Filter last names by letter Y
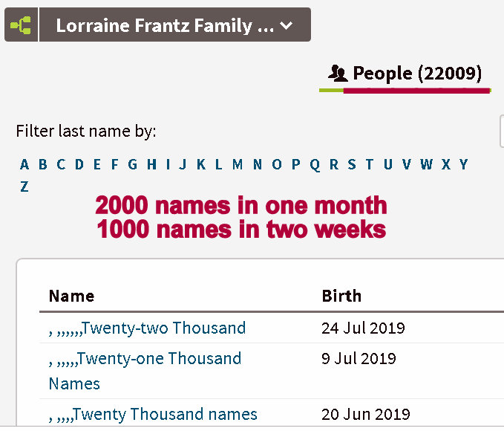 [x=464, y=165]
